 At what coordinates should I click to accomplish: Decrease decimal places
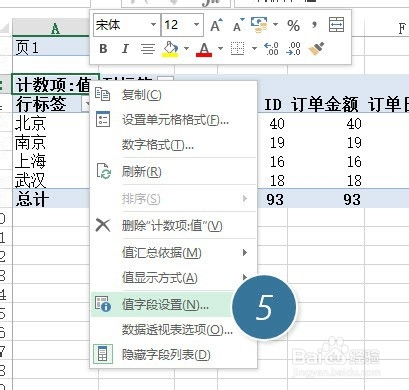tap(293, 49)
